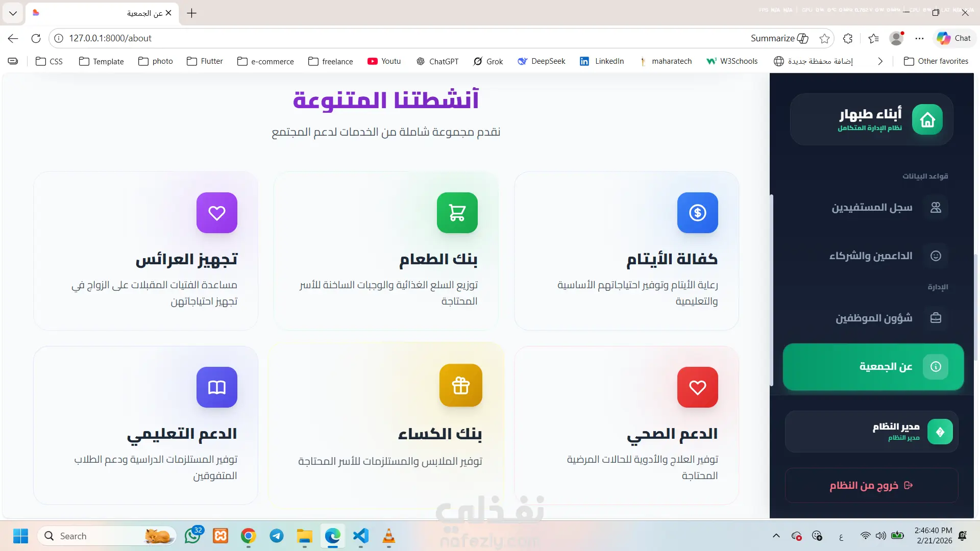This screenshot has height=551, width=980.
Task: Expand the browser tab search dropdown
Action: point(13,13)
